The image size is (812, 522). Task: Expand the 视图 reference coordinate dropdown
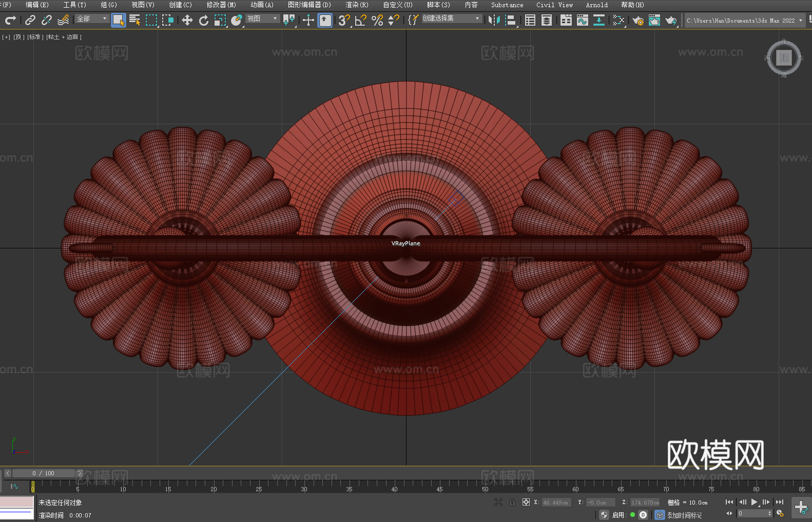(262, 19)
